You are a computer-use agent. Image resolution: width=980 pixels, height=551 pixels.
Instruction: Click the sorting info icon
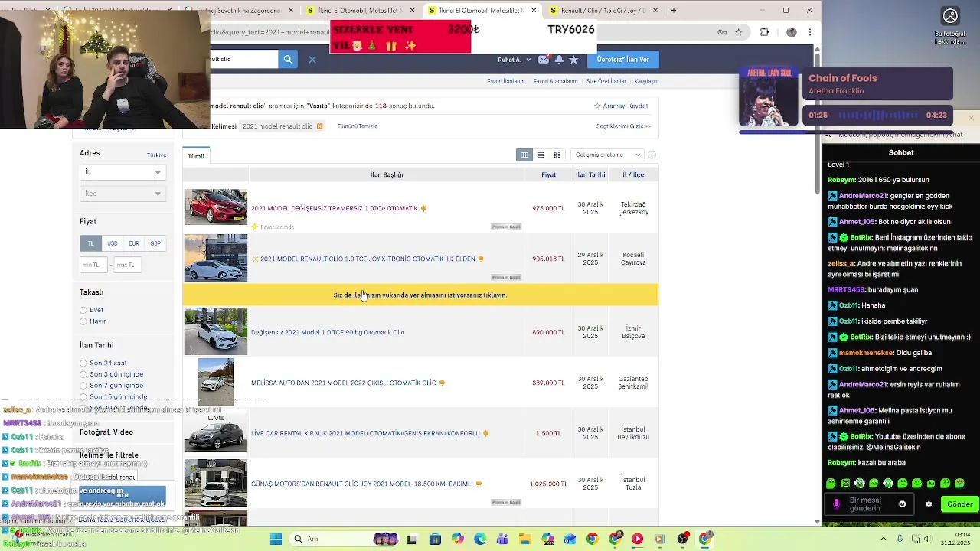click(x=652, y=155)
